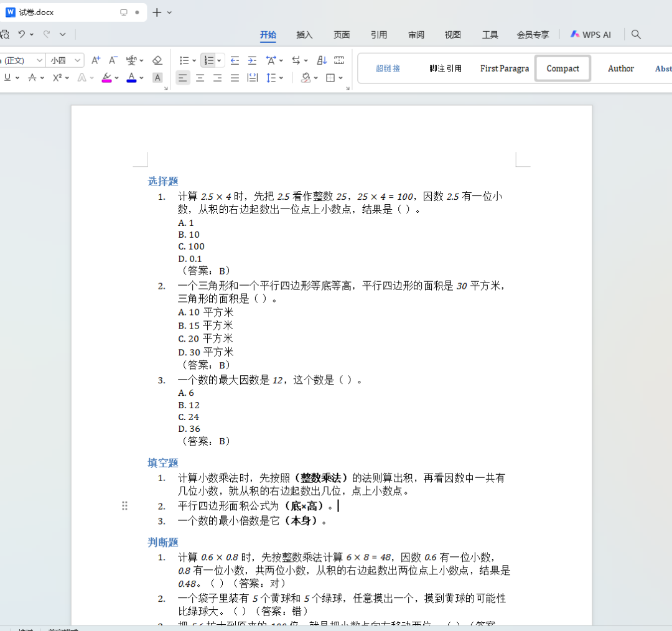Click the redo arrow icon
Screen dimensions: 672x631
pyautogui.click(x=47, y=34)
